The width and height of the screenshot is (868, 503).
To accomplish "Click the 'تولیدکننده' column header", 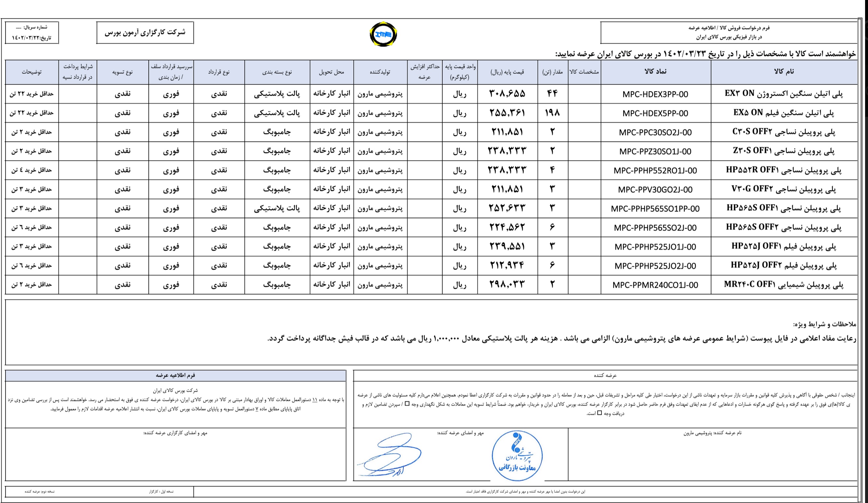I will tap(380, 72).
